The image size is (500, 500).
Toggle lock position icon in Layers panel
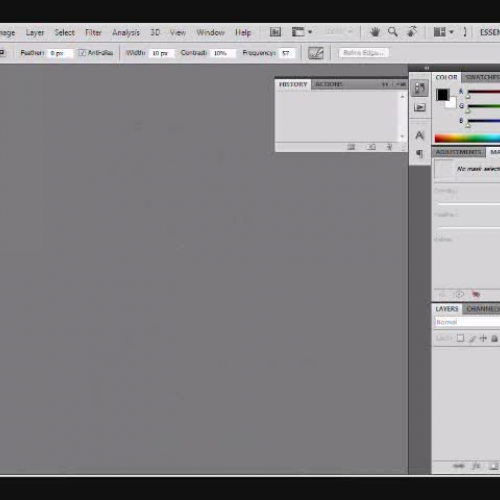pos(483,339)
